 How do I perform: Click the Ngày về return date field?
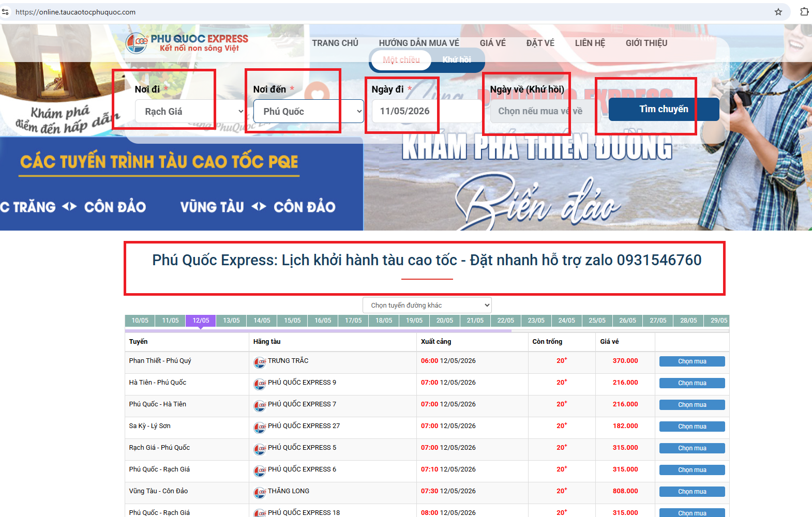(546, 111)
